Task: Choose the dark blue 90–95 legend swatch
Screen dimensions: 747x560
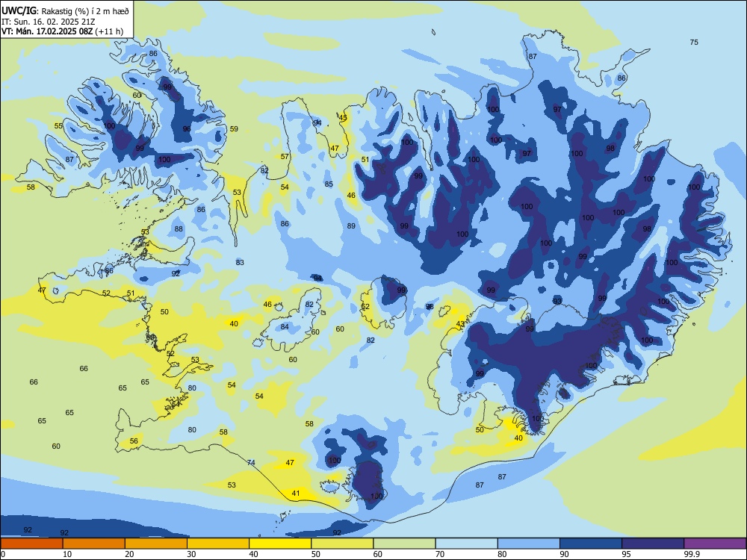Action: (x=591, y=544)
